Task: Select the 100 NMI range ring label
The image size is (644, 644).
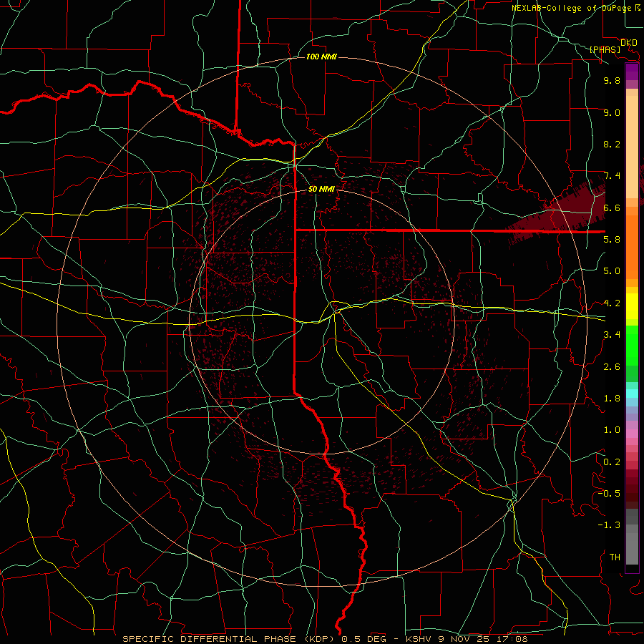Action: point(321,57)
